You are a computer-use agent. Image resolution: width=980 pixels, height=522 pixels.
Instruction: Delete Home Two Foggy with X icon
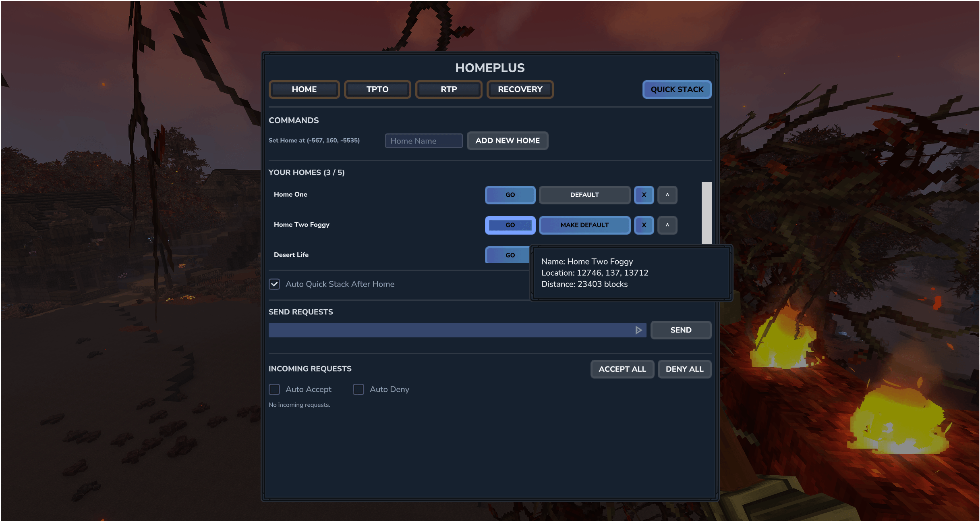pyautogui.click(x=644, y=225)
